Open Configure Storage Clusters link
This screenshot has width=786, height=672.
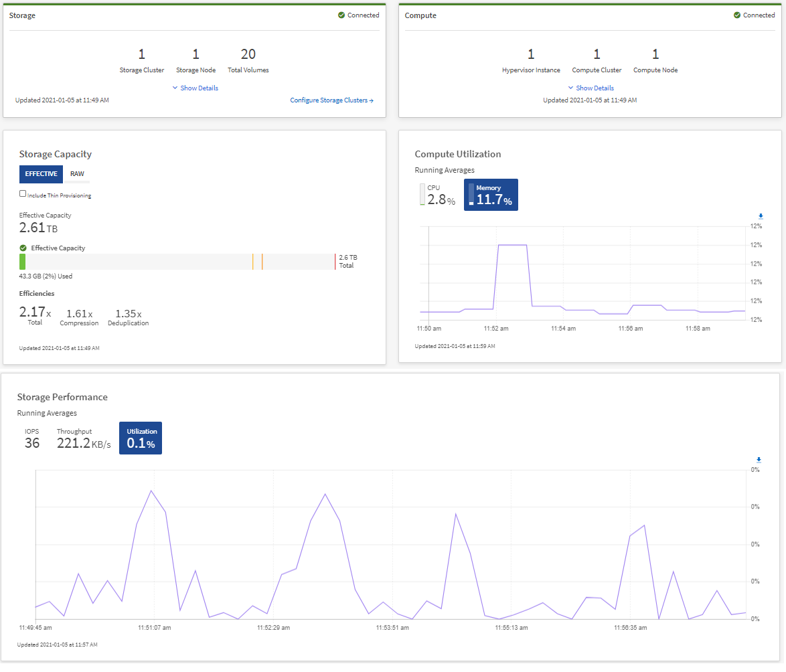331,100
